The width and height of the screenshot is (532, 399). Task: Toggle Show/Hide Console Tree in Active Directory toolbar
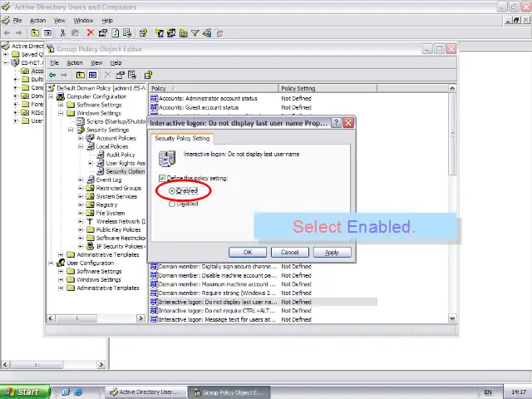coord(47,33)
